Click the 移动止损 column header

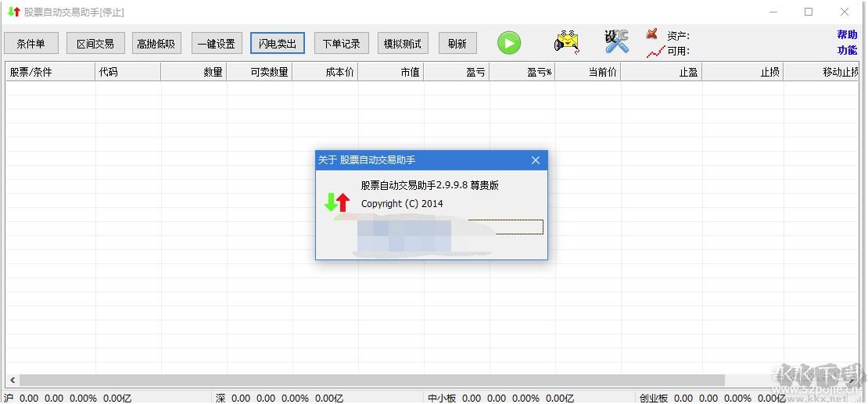(x=822, y=71)
